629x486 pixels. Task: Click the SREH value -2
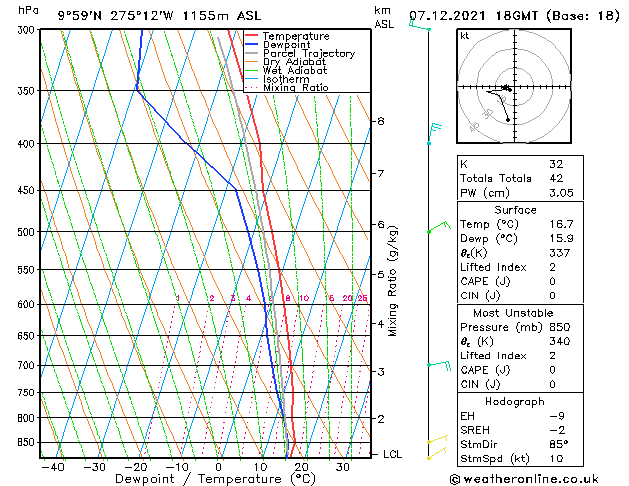click(x=557, y=430)
